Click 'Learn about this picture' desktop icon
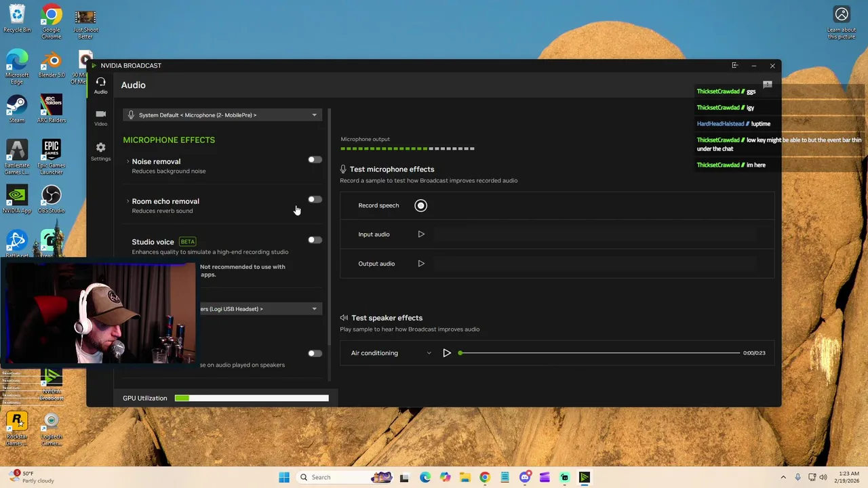This screenshot has width=868, height=488. 842,23
